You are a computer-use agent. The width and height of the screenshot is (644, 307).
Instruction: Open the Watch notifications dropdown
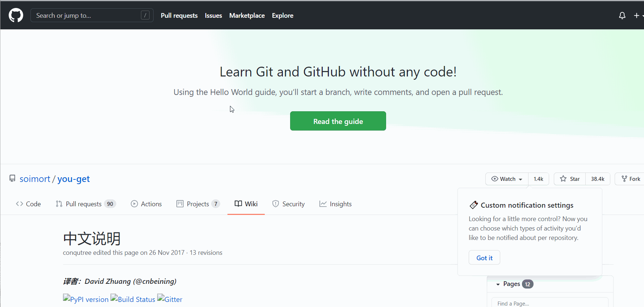507,179
